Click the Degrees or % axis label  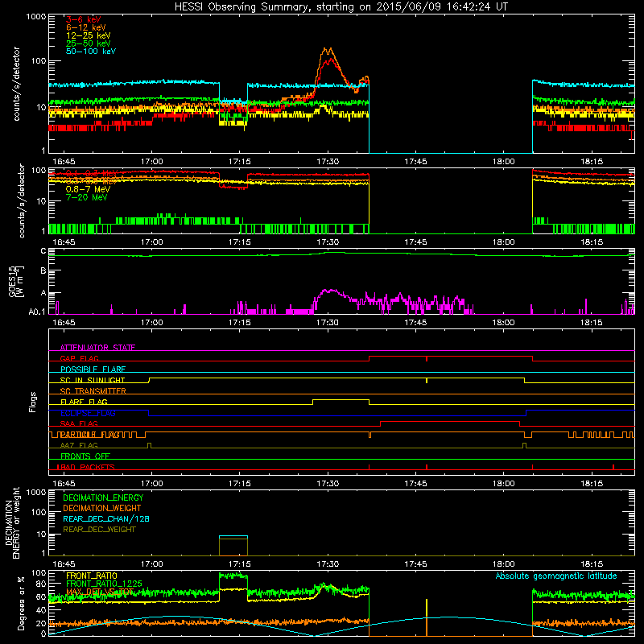(21, 603)
